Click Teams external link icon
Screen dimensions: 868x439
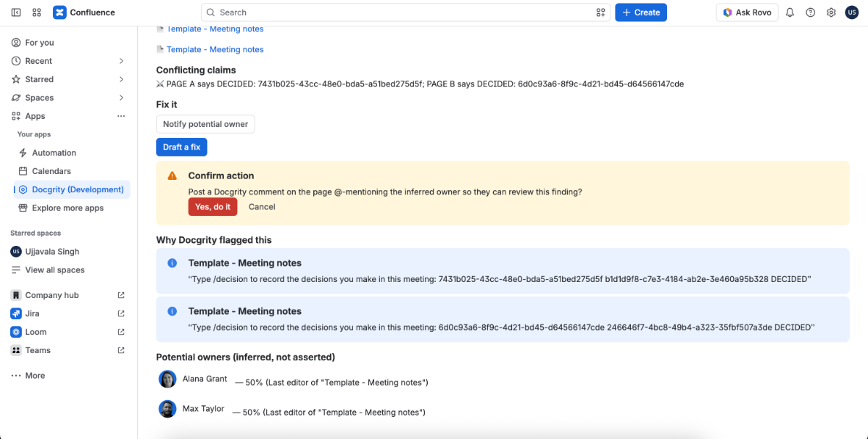tap(121, 350)
